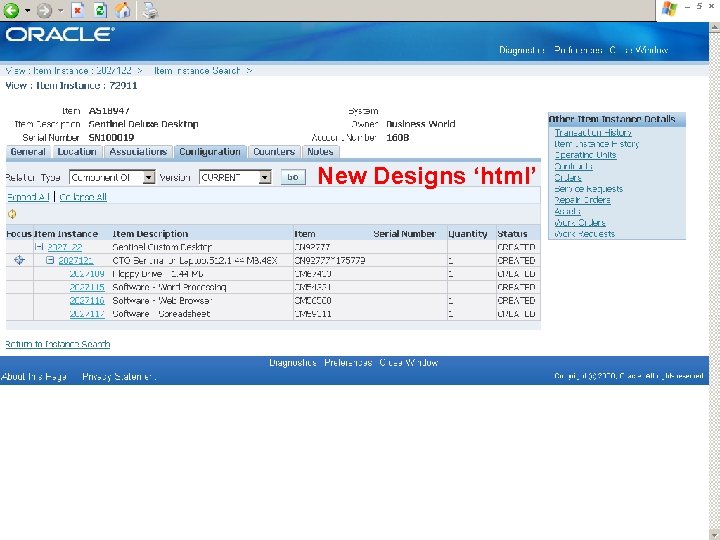The width and height of the screenshot is (720, 540).
Task: Click the serial number value SN100019
Action: [111, 137]
